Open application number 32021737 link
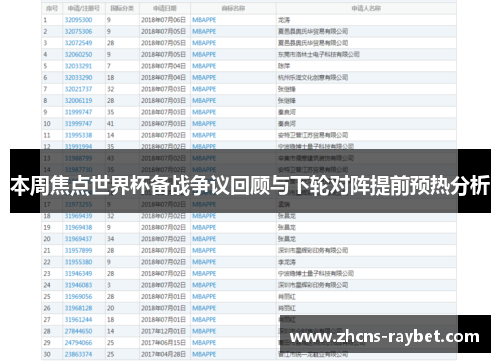500x362 pixels. (x=78, y=89)
